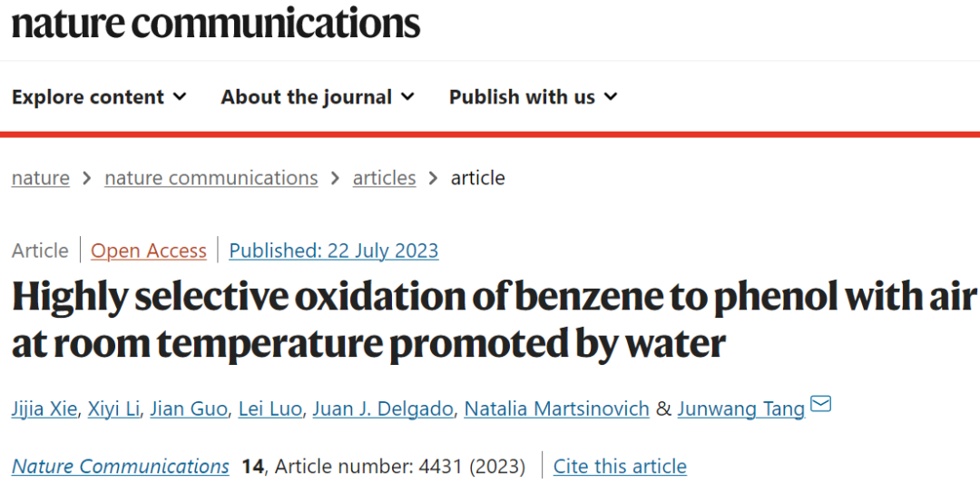980x483 pixels.
Task: Open the About the journal dropdown
Action: coord(318,97)
